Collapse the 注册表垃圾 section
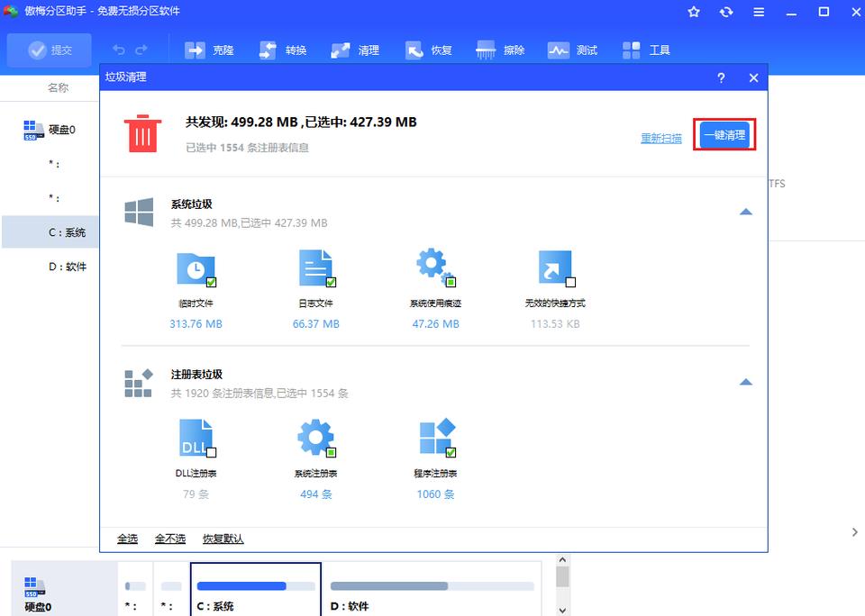The width and height of the screenshot is (865, 616). [745, 382]
